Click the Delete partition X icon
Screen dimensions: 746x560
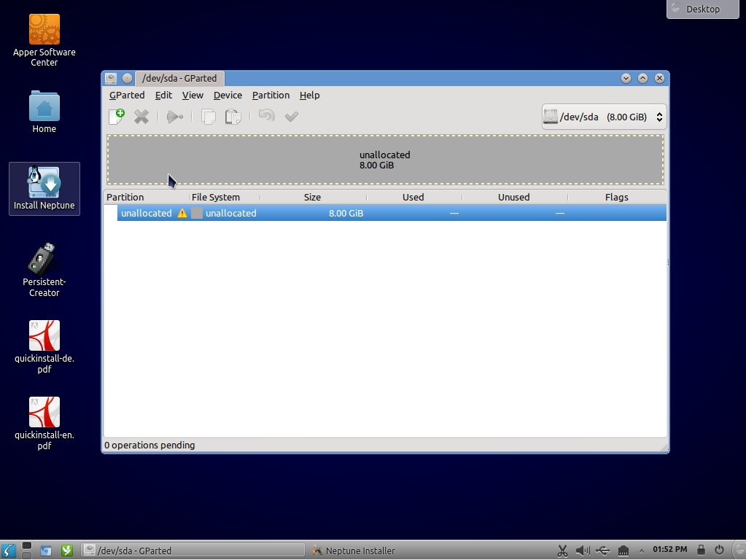click(x=141, y=117)
